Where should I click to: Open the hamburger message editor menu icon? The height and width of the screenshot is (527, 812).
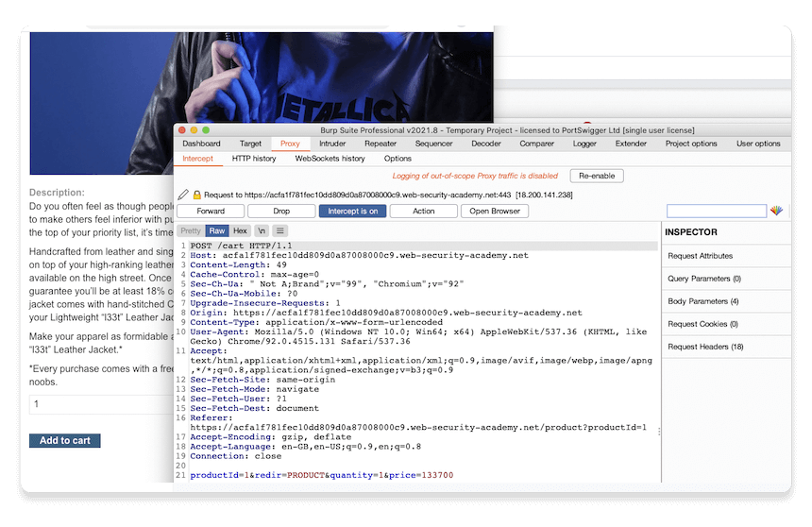pos(280,230)
